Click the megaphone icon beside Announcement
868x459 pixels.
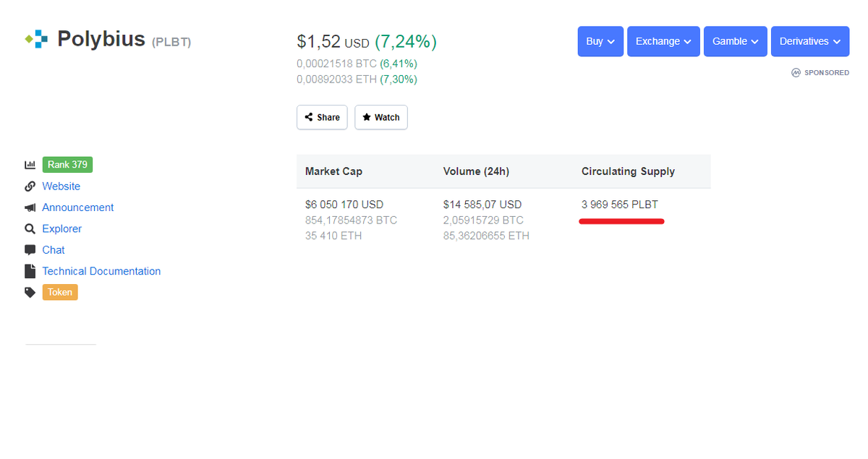pos(30,207)
